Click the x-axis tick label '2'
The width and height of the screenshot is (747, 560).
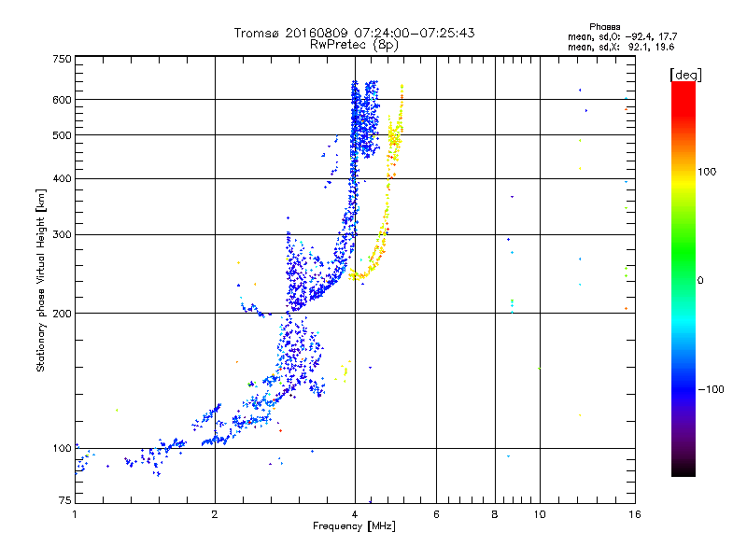215,514
